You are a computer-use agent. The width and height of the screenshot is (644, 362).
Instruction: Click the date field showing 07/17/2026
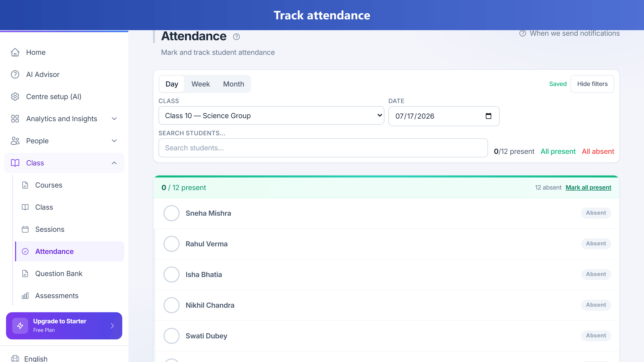444,116
